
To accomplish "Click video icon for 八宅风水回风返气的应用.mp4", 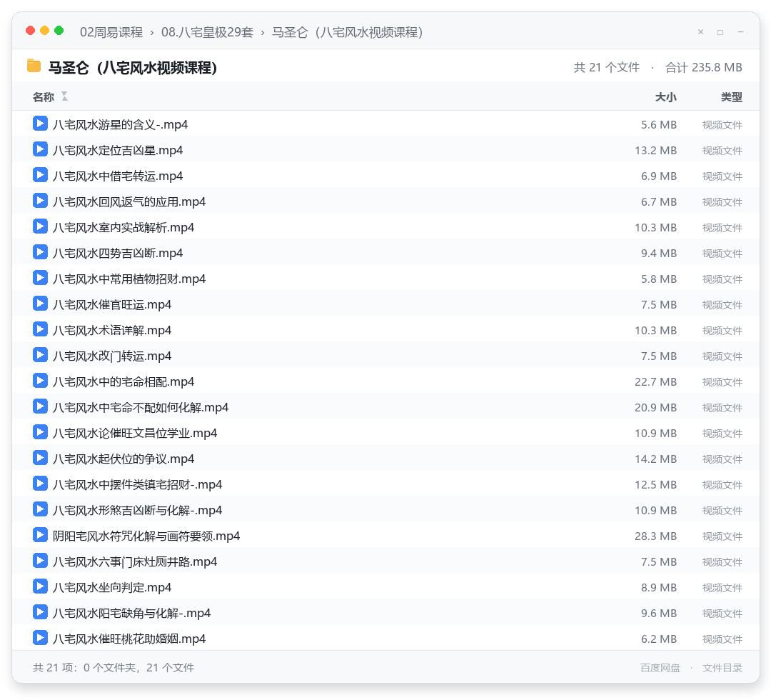I will 40,201.
